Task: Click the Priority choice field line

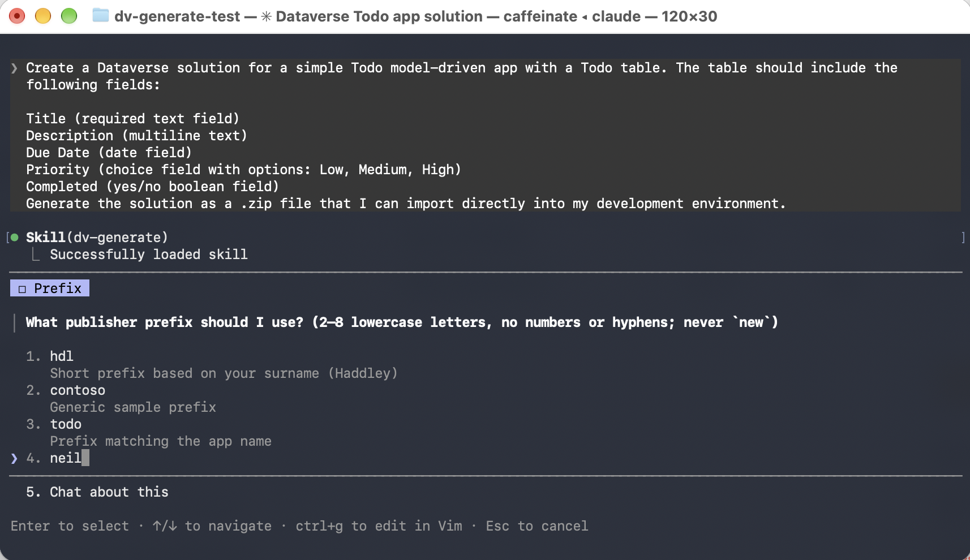Action: click(x=244, y=170)
